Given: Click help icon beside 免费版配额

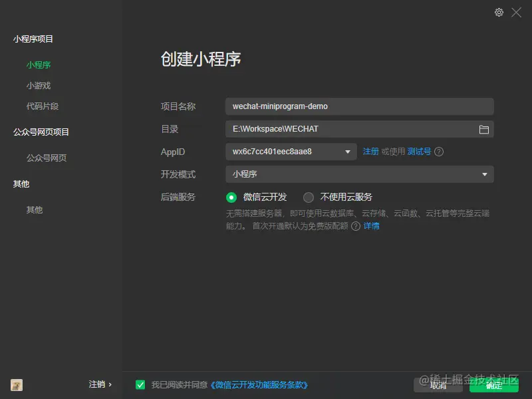Looking at the screenshot, I should click(x=356, y=226).
